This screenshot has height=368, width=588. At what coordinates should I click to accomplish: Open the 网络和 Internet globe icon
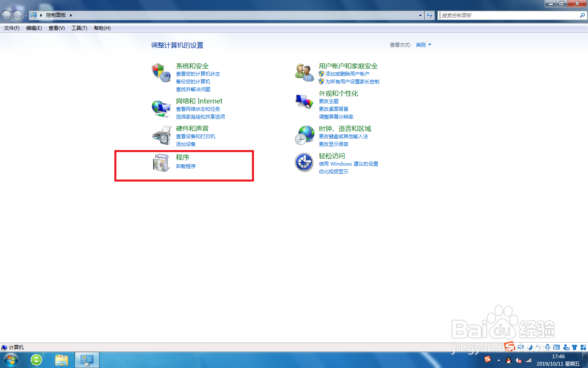point(162,108)
